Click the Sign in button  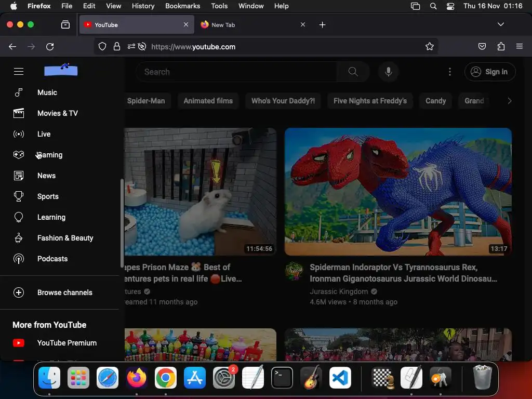[490, 72]
